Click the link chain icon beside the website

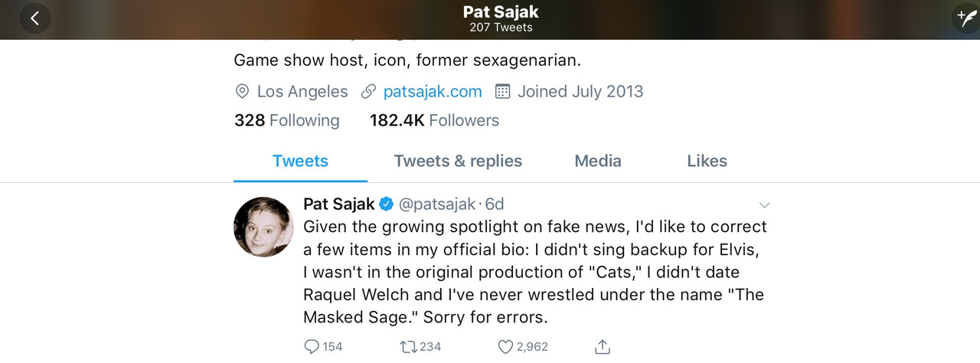368,92
